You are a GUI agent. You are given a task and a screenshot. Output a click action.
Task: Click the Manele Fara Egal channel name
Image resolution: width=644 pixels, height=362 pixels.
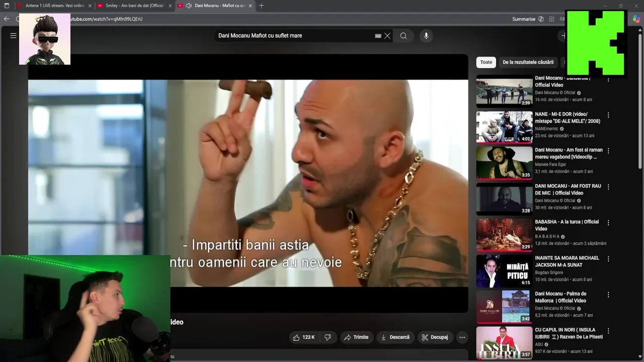(x=550, y=164)
